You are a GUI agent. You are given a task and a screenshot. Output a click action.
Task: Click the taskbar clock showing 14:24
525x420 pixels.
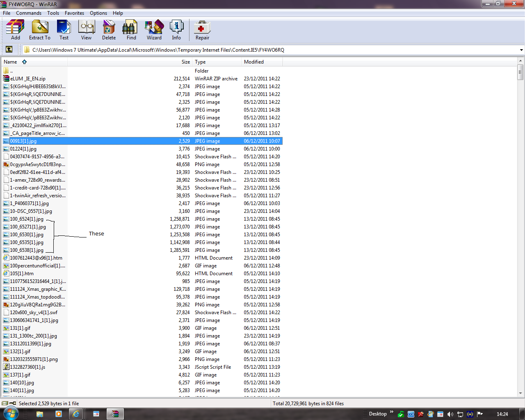click(x=502, y=414)
